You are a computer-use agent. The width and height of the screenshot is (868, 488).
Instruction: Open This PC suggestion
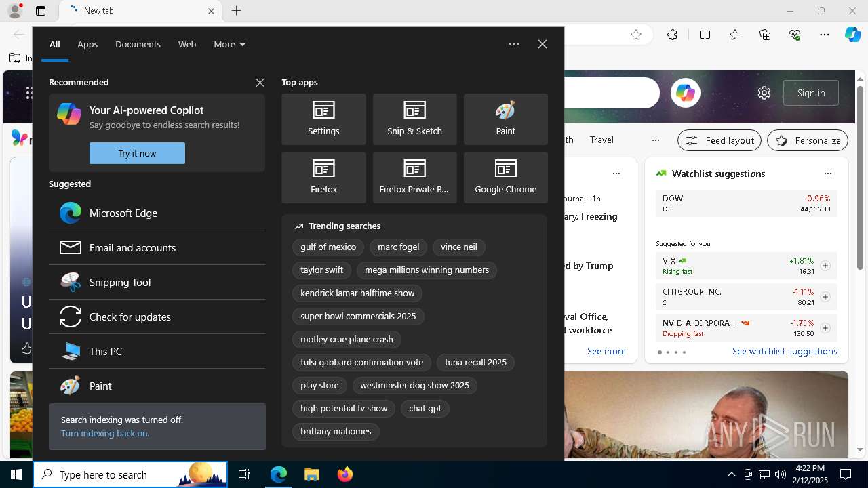157,351
